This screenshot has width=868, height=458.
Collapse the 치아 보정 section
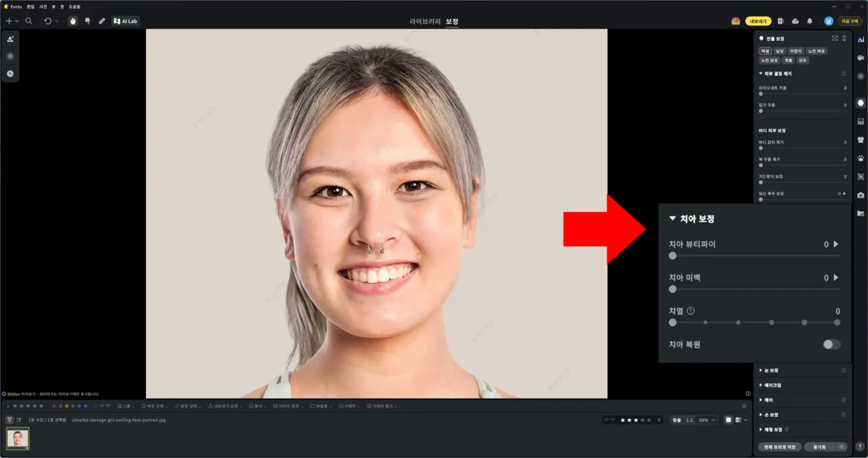(673, 218)
